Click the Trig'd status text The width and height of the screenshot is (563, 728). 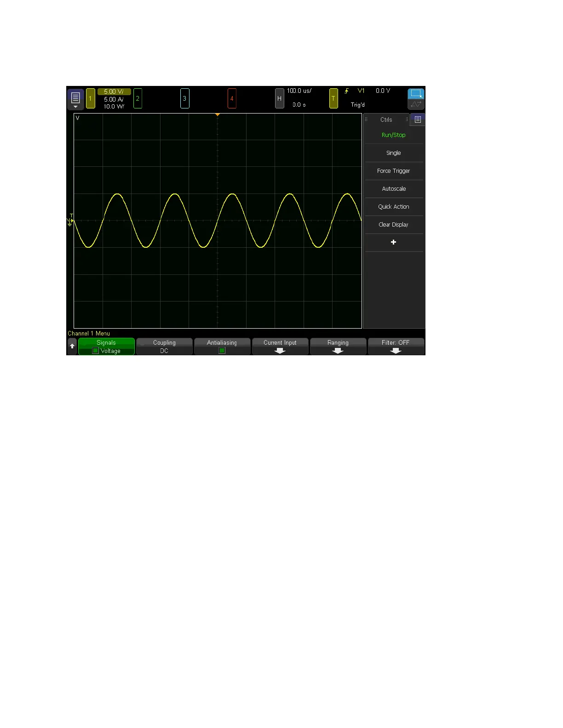[358, 105]
